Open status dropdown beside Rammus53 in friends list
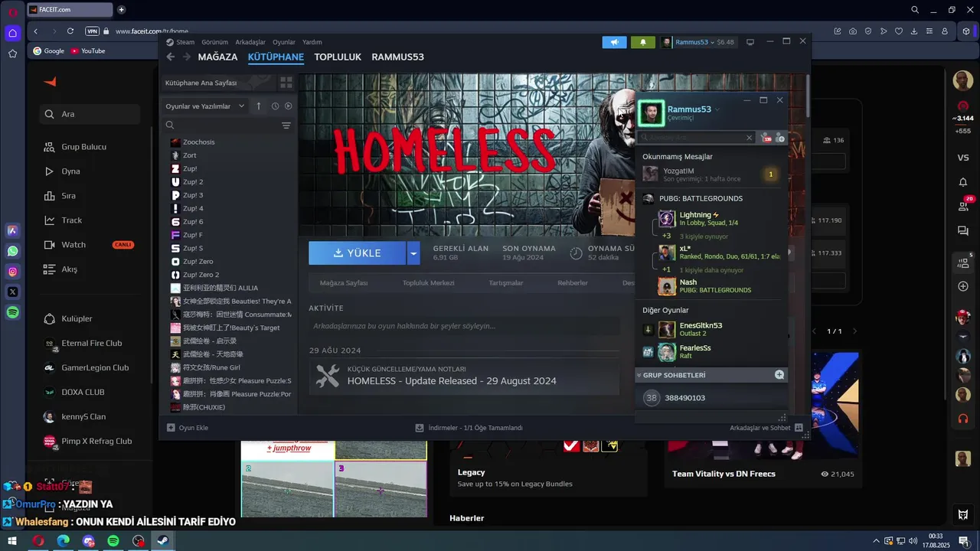Image resolution: width=980 pixels, height=551 pixels. pos(717,109)
